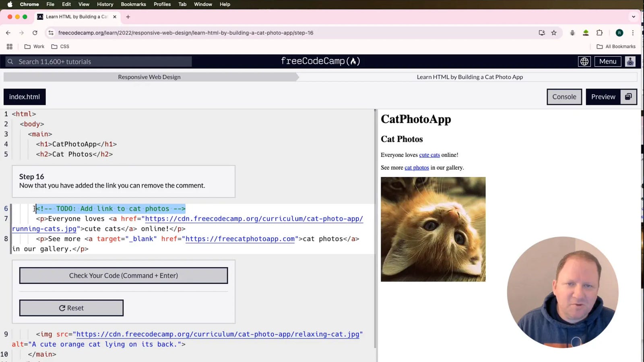Focus the Search 11,600+ tutorials field
This screenshot has height=362, width=644.
click(x=98, y=62)
